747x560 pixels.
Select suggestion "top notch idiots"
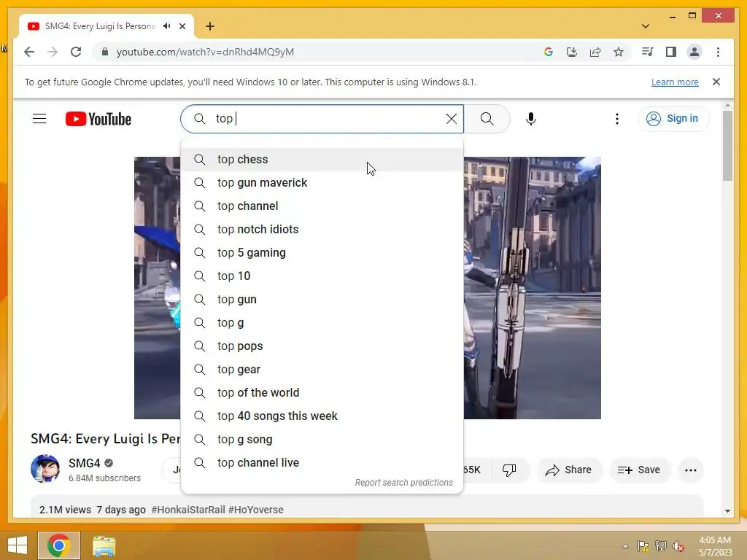pos(322,230)
